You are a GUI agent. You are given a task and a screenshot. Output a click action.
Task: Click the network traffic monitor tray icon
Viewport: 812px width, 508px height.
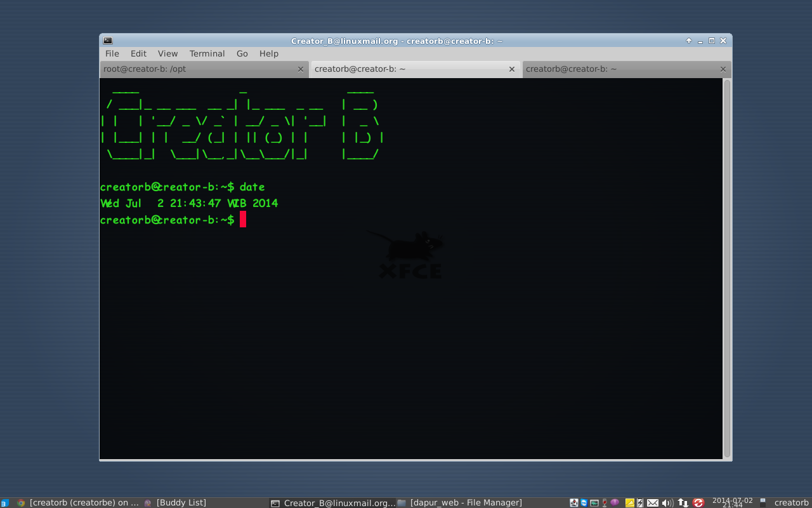[x=682, y=502]
